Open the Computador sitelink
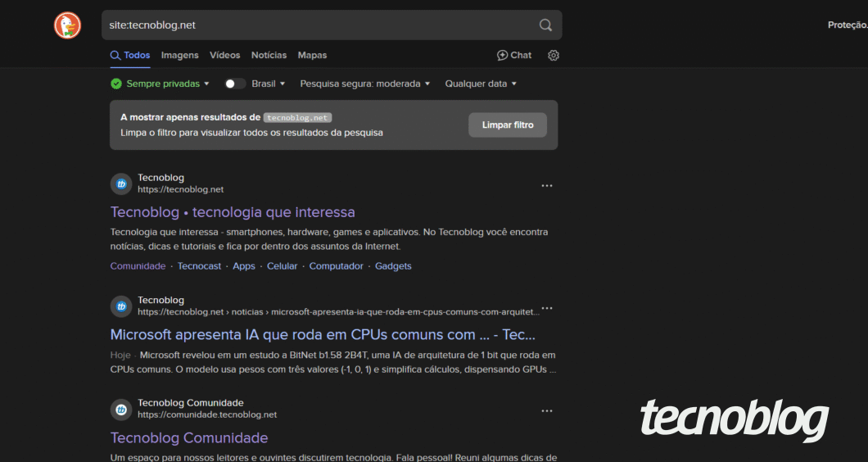This screenshot has width=868, height=462. (336, 266)
